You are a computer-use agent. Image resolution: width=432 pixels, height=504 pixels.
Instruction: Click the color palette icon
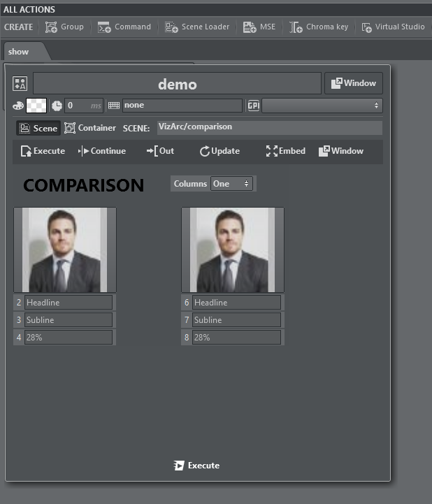18,106
